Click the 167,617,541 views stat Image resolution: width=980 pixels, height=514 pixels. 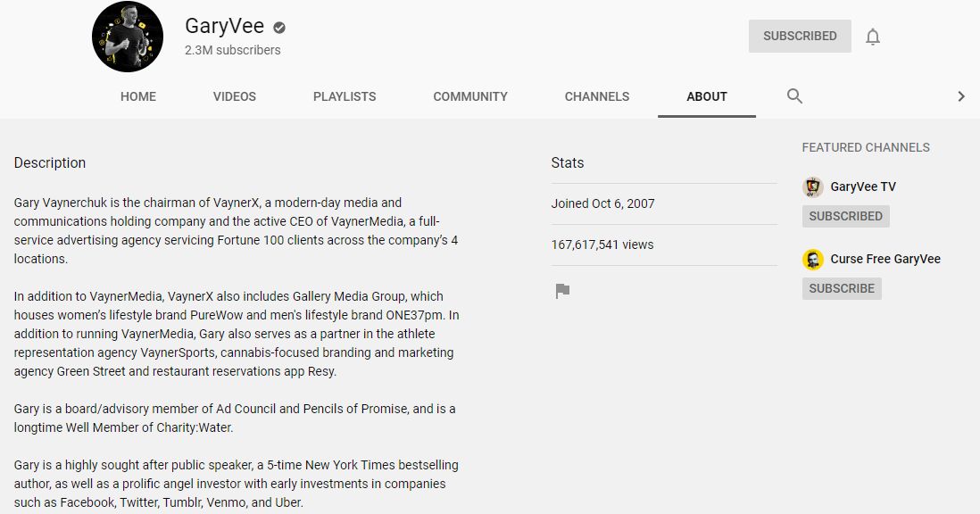pyautogui.click(x=602, y=245)
